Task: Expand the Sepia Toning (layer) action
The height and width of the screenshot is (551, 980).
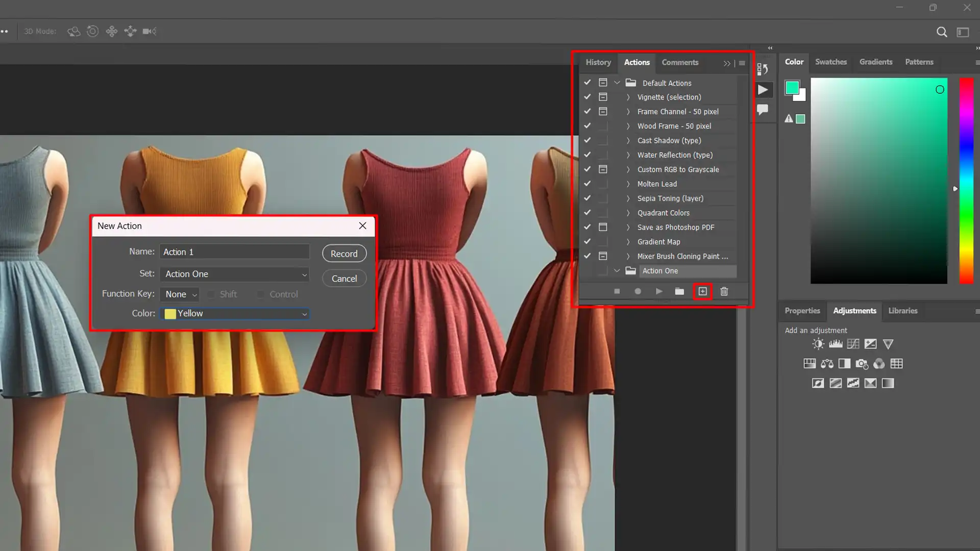Action: click(628, 198)
